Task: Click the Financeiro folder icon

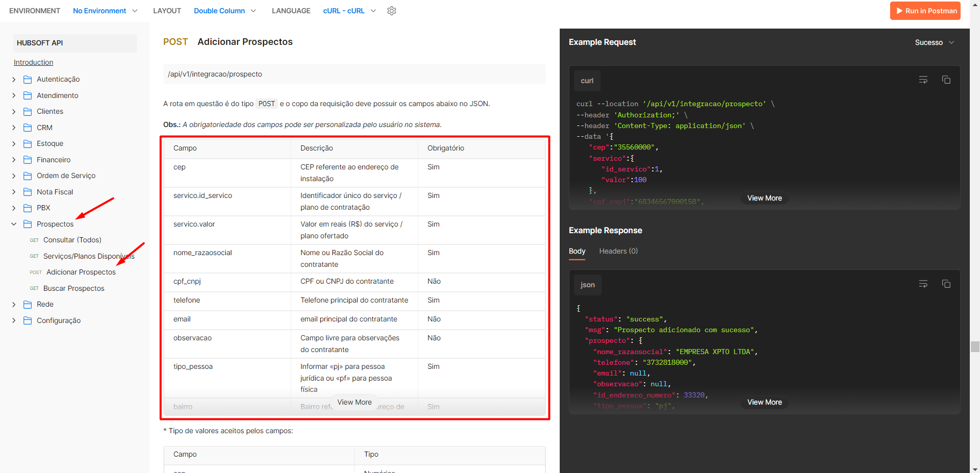Action: tap(28, 160)
